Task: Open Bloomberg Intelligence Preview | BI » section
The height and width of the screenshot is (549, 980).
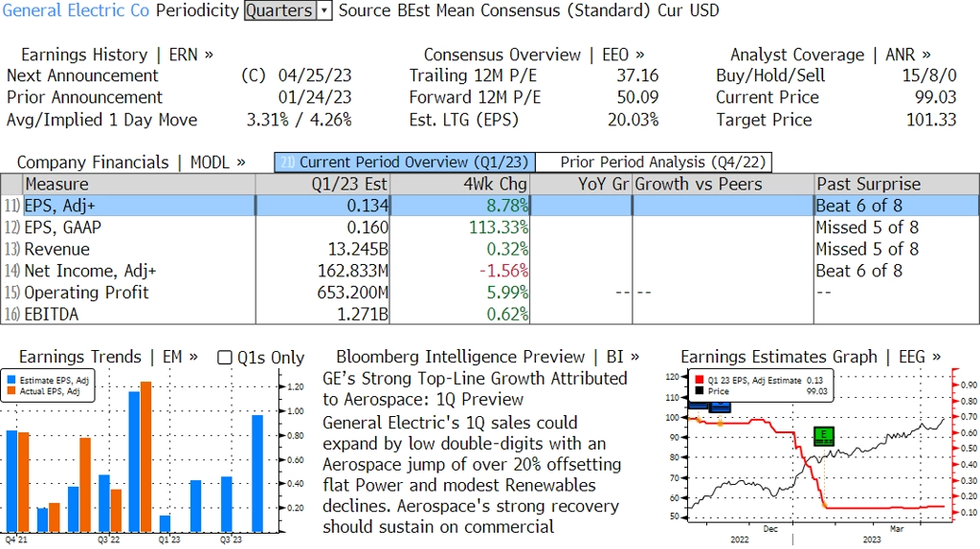Action: (487, 358)
